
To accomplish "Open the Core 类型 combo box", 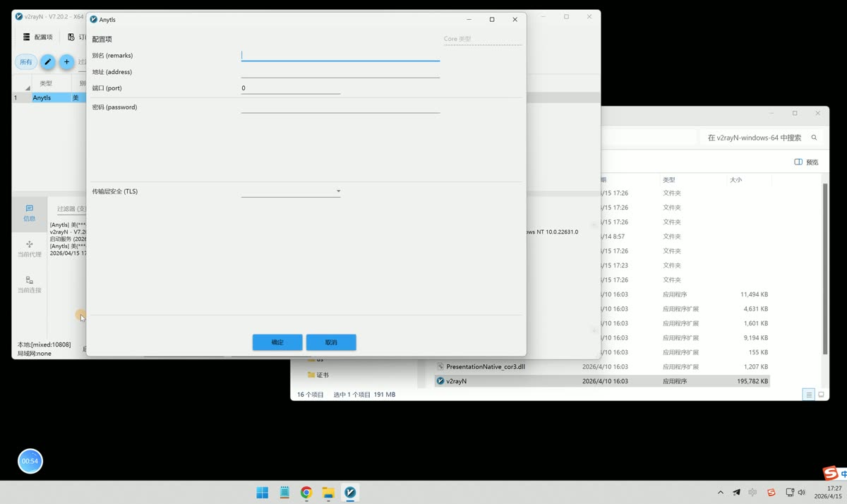I will [x=482, y=39].
